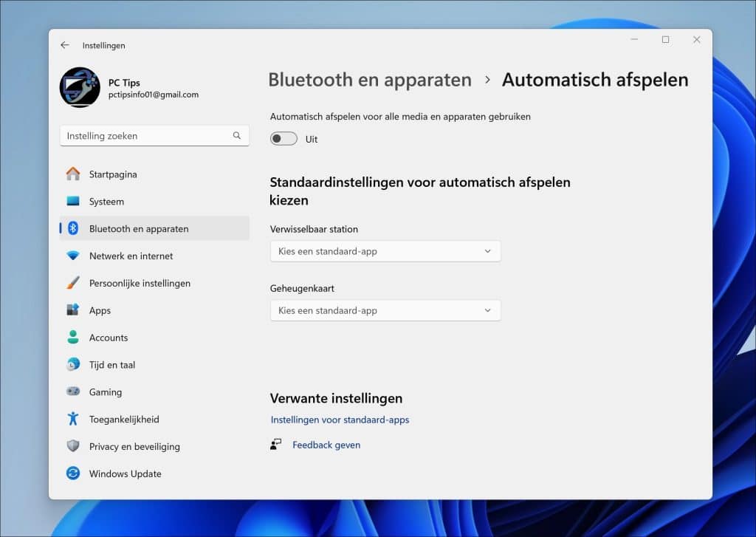Click the search magnifier icon
This screenshot has height=537, width=756.
coord(237,136)
